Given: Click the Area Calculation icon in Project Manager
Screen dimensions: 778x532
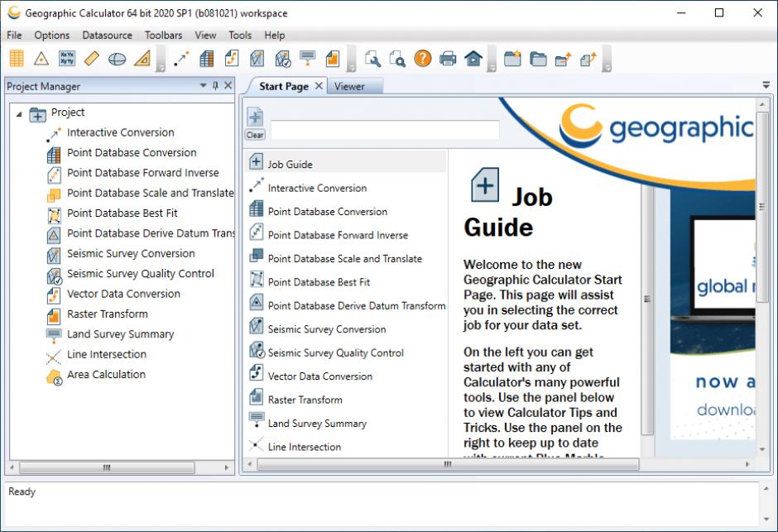Looking at the screenshot, I should pos(54,377).
